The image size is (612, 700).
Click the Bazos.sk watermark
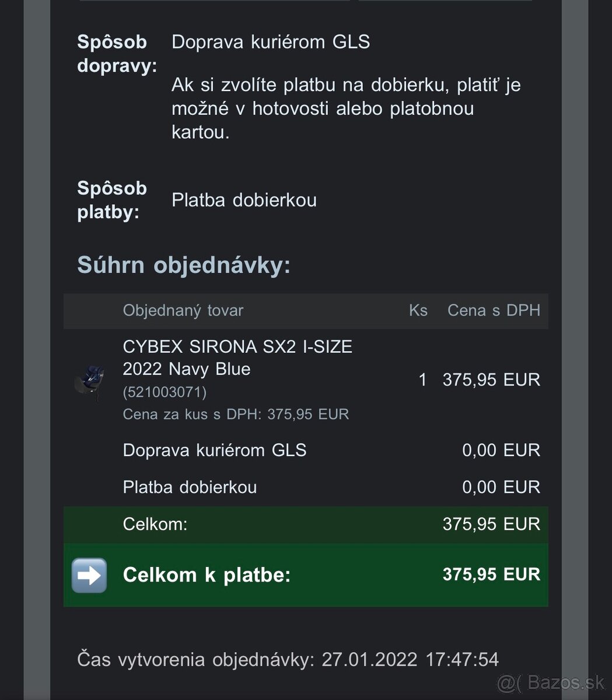coord(551,681)
